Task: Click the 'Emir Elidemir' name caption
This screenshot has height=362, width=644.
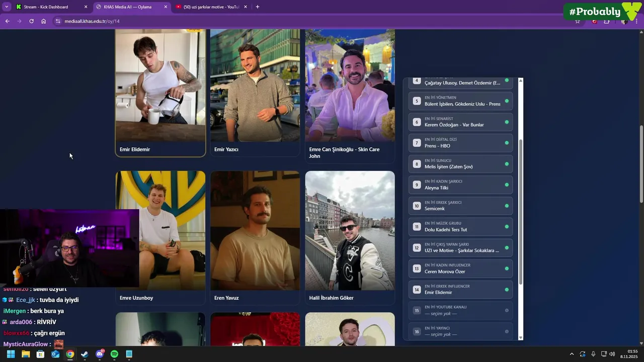Action: [x=135, y=149]
